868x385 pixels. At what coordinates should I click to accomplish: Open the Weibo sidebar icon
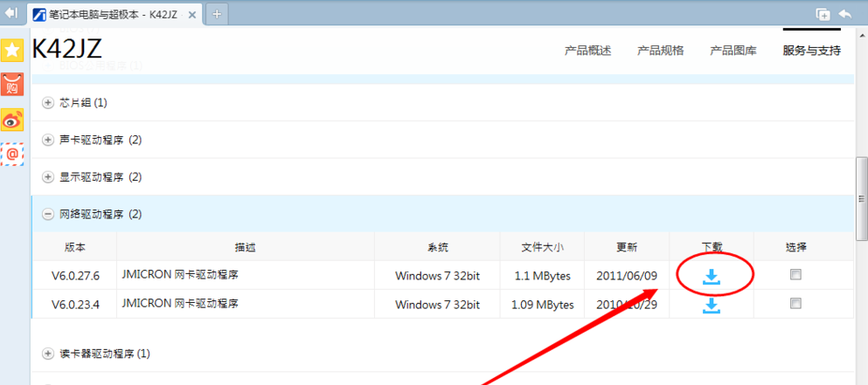(x=12, y=120)
